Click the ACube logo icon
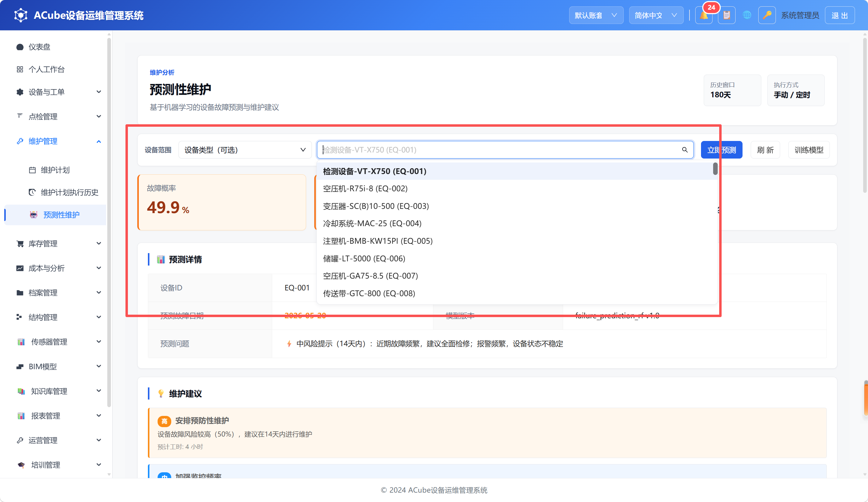Viewport: 868px width, 502px height. (21, 15)
